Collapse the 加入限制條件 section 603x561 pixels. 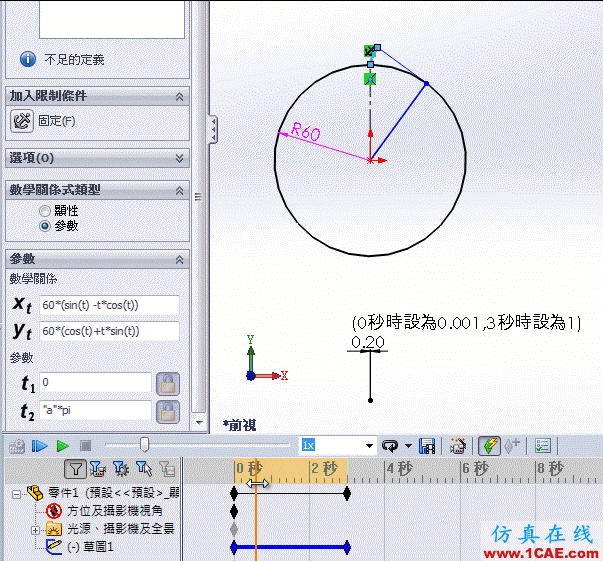[x=180, y=97]
